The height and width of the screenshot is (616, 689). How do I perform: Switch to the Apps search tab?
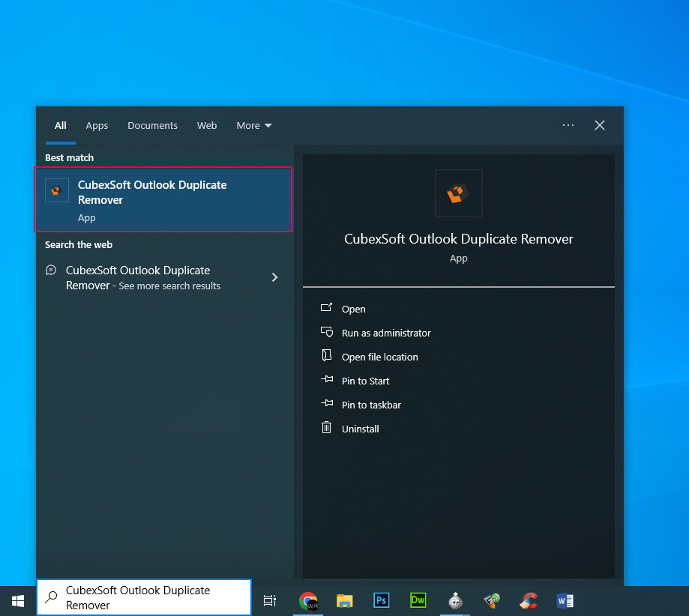pos(97,126)
